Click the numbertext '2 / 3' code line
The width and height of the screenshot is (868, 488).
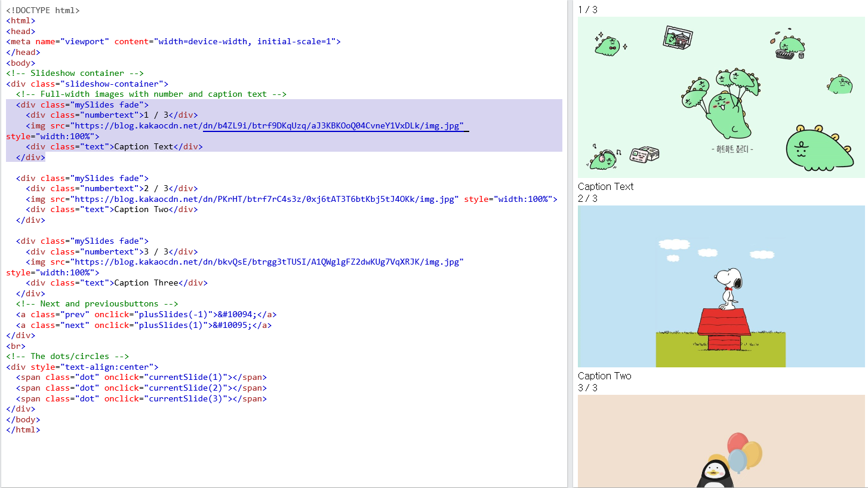pyautogui.click(x=112, y=189)
